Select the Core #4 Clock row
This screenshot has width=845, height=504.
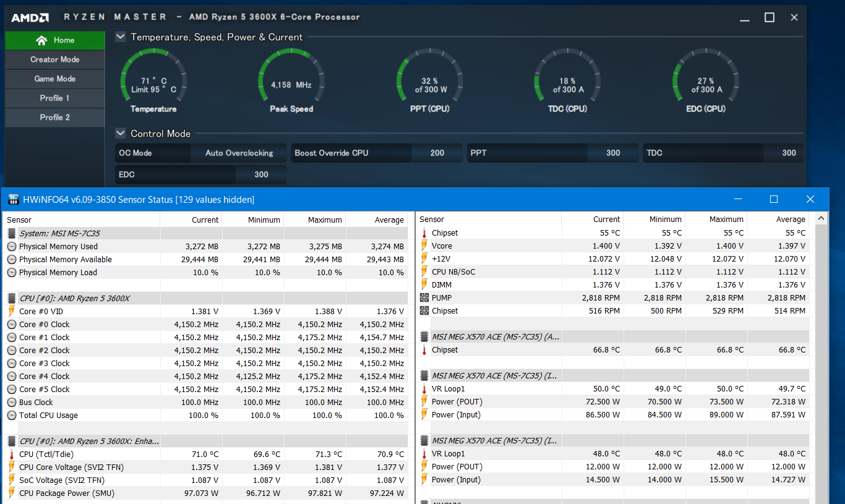(206, 376)
